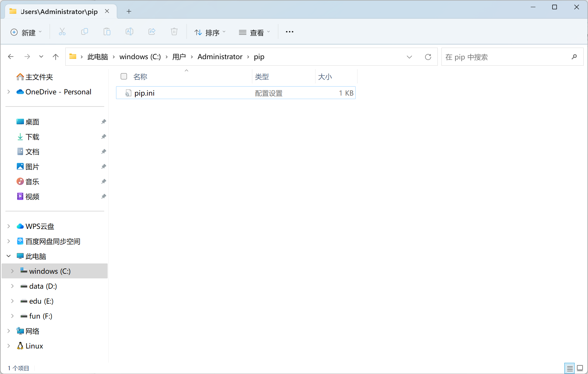Select the rename toolbar icon
This screenshot has width=588, height=374.
pos(129,32)
